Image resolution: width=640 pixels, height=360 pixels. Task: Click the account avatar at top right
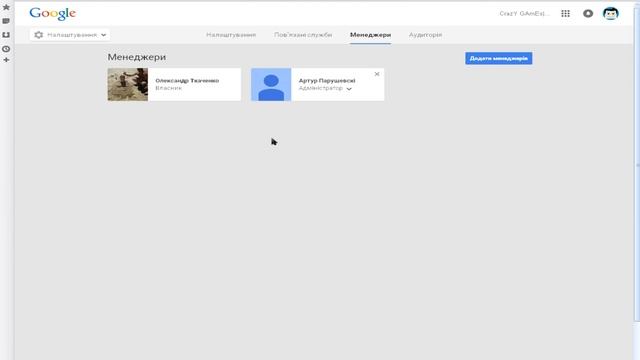611,13
